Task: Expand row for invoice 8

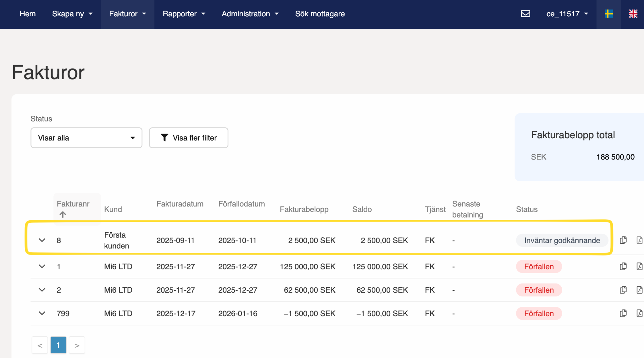Action: click(x=42, y=240)
